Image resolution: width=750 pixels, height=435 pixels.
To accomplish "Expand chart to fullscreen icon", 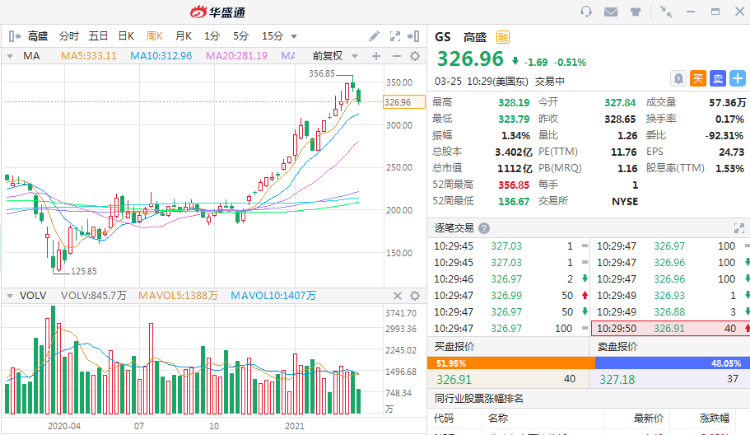I will point(395,36).
